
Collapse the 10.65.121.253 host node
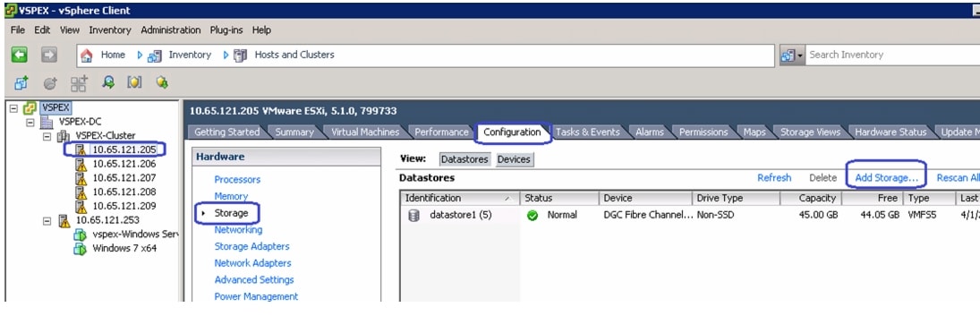pos(47,220)
